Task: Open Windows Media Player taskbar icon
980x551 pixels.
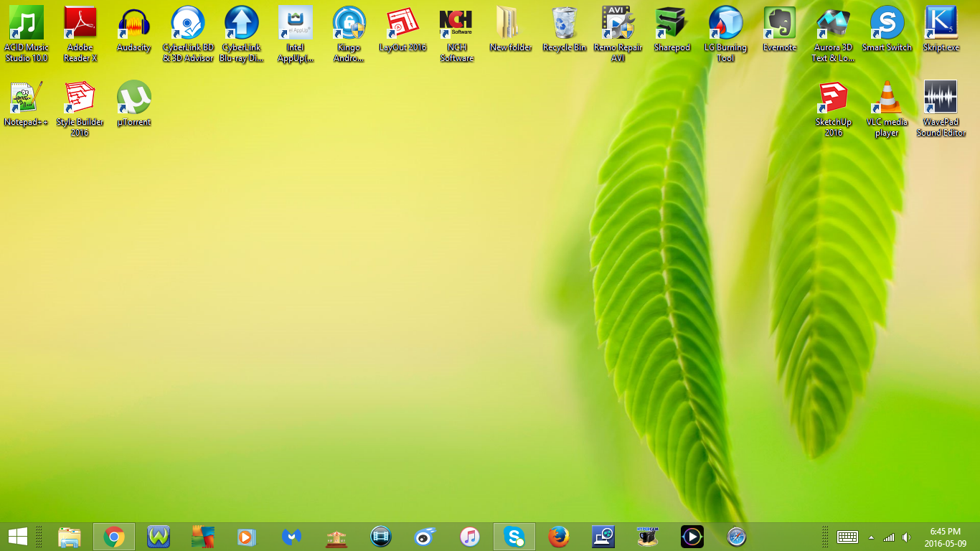Action: (x=248, y=537)
